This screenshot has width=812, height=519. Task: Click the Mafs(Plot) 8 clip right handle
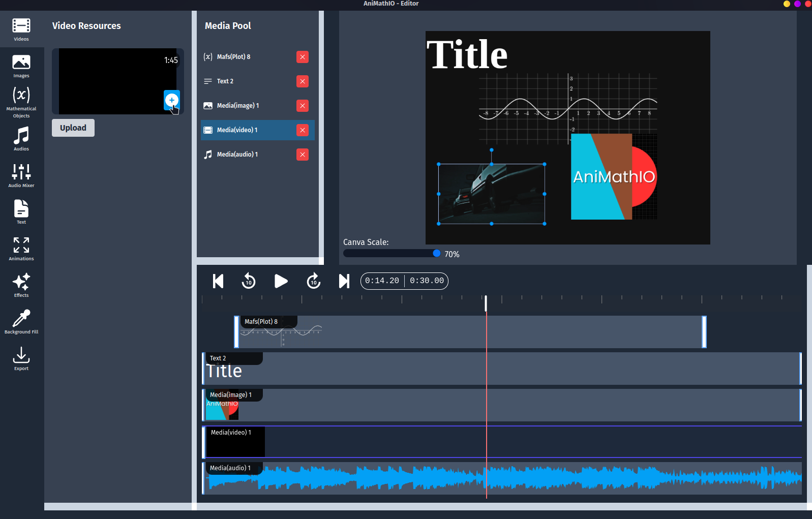point(704,332)
